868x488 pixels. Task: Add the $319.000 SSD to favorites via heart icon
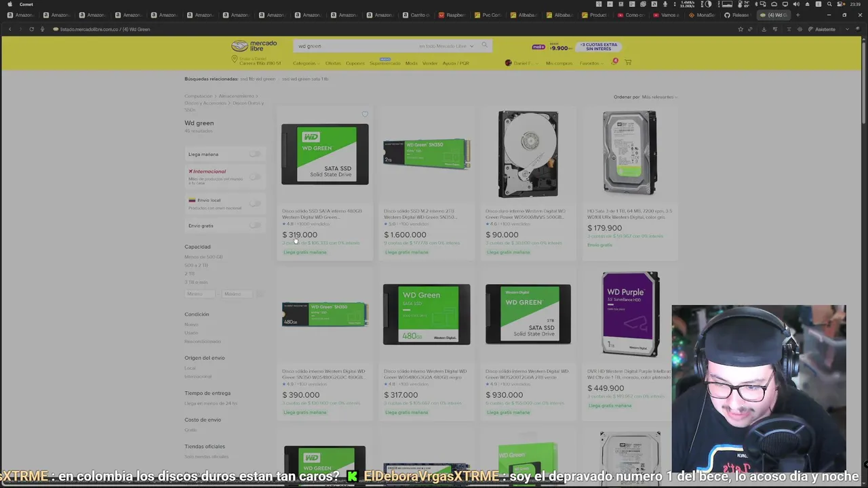click(365, 114)
